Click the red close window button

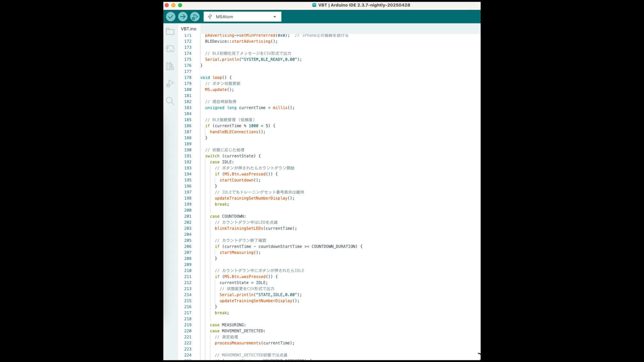coord(167,5)
